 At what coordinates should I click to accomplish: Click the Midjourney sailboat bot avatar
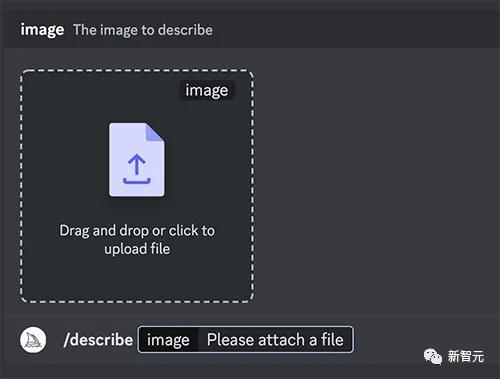click(x=33, y=340)
